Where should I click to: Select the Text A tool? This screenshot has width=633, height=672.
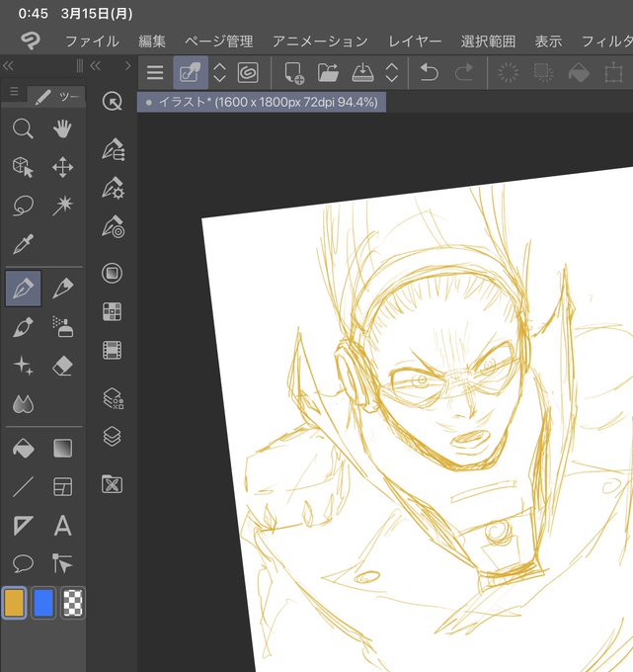[x=62, y=526]
